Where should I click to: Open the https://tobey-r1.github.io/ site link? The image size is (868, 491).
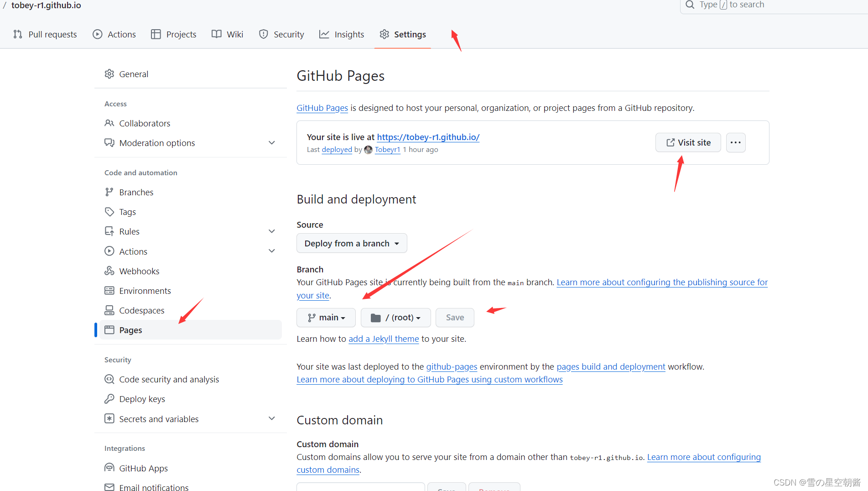tap(428, 137)
